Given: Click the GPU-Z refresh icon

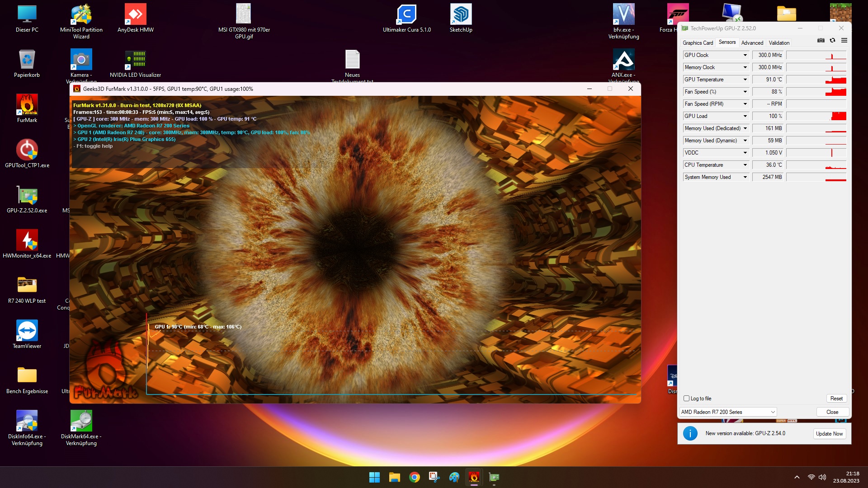Looking at the screenshot, I should pos(832,41).
